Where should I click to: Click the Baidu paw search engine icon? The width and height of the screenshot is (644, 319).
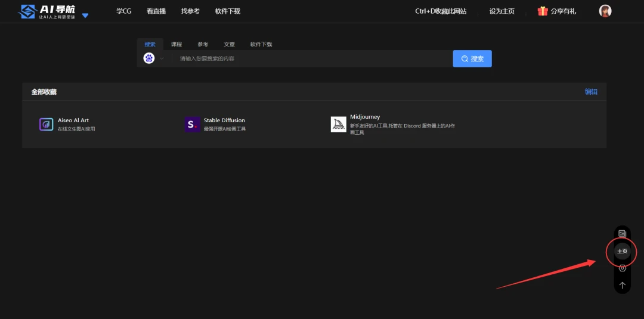(149, 58)
